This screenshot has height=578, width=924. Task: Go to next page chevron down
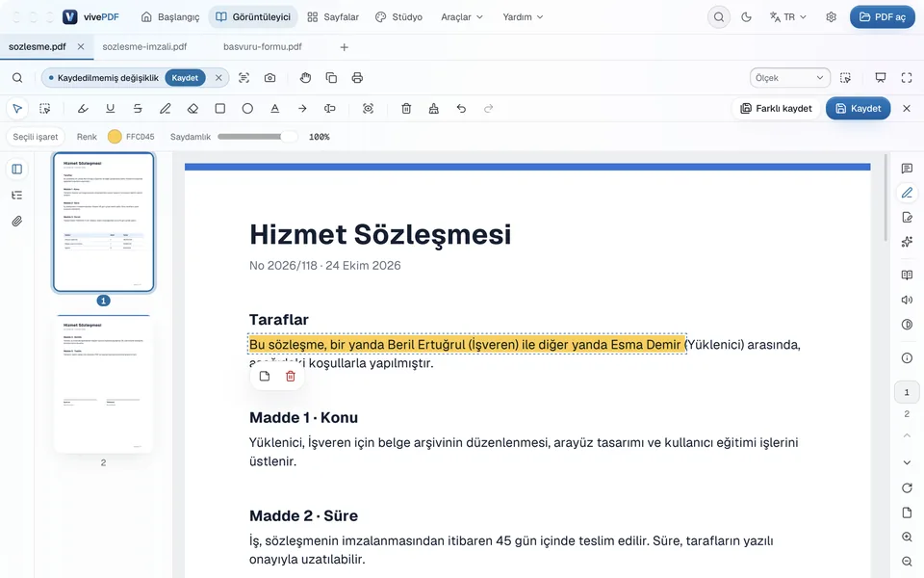click(x=907, y=462)
